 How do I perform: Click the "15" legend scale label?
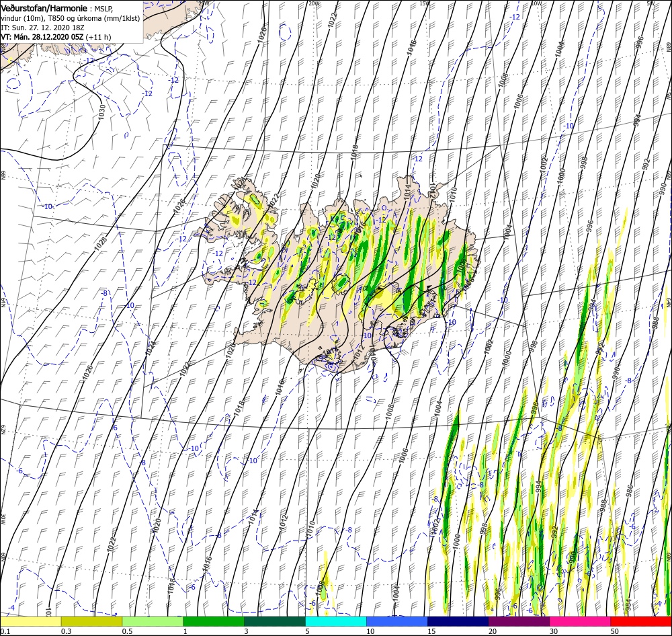431,631
